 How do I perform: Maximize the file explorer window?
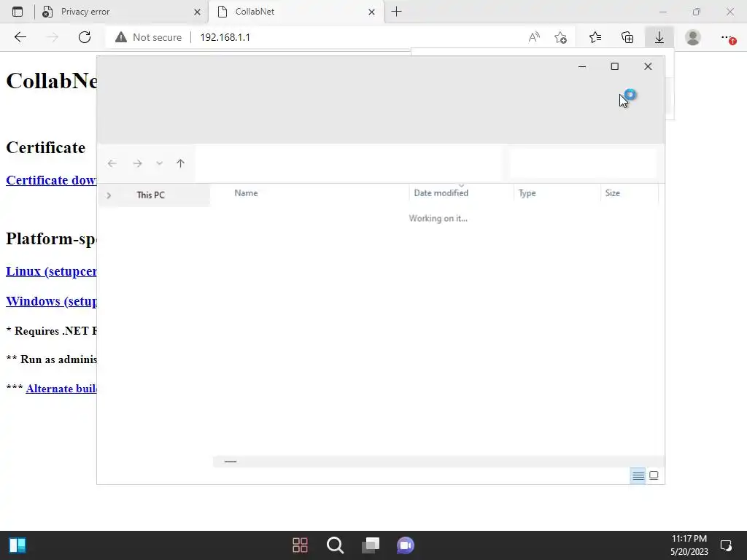[x=614, y=66]
